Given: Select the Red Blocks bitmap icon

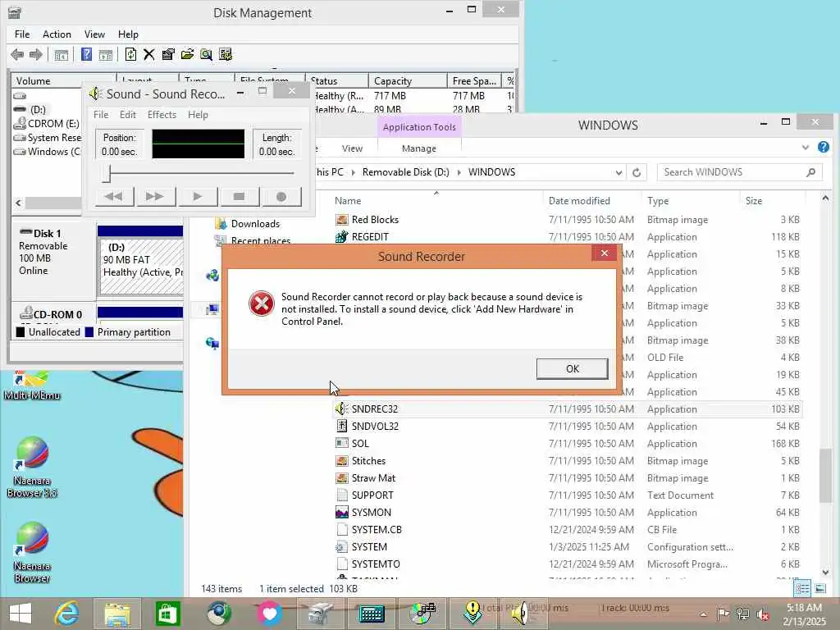Looking at the screenshot, I should (342, 220).
